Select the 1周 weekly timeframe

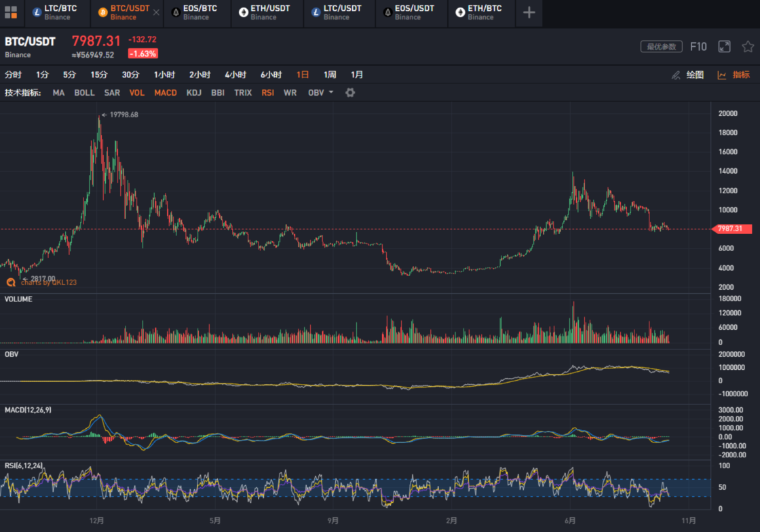tap(330, 75)
